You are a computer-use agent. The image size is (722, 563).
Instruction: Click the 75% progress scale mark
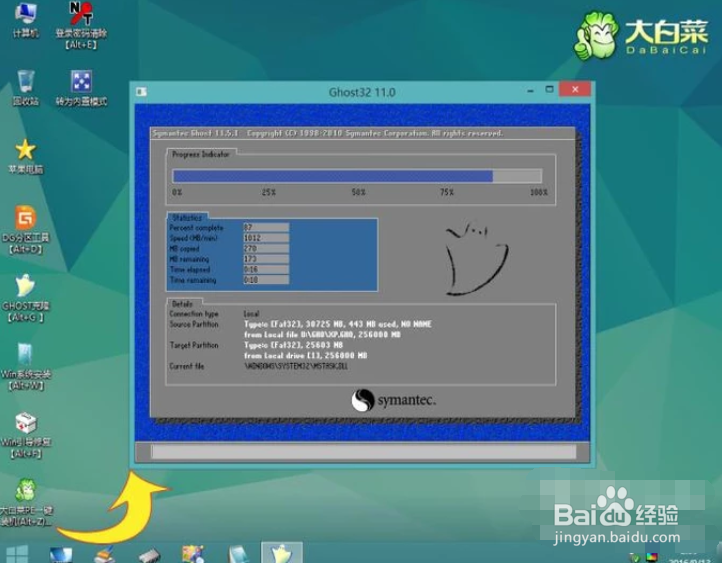(447, 192)
